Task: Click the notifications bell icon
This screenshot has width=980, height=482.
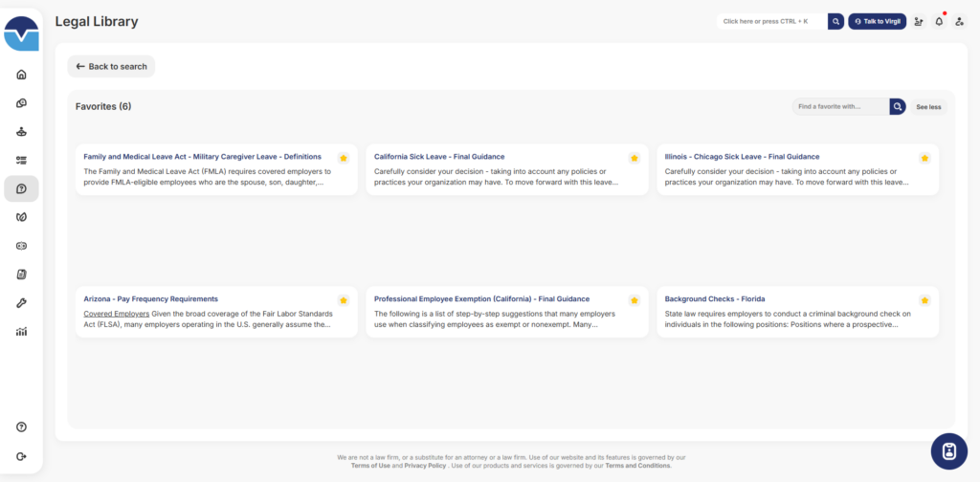Action: tap(939, 21)
